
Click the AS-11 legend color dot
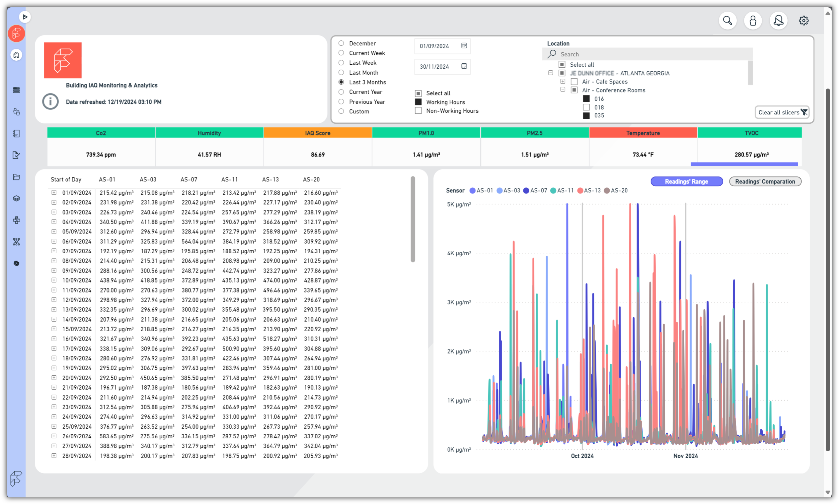(553, 191)
